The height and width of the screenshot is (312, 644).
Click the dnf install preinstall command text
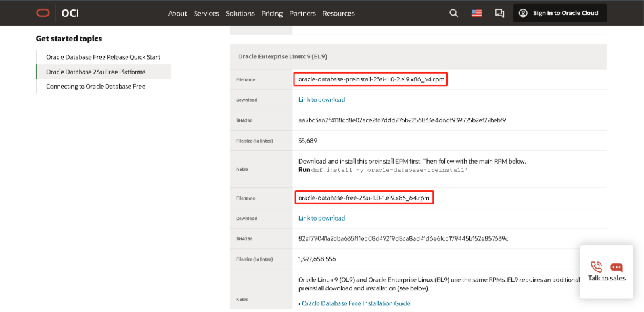pos(390,169)
